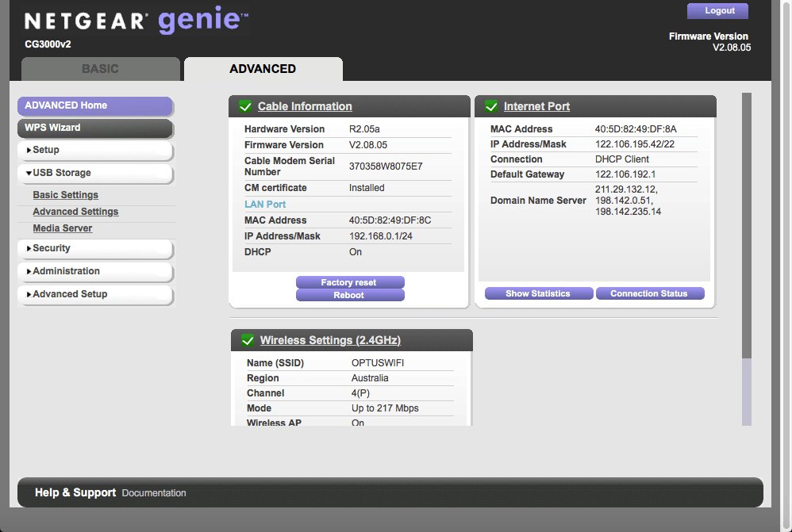Click the Logout button
Image resolution: width=792 pixels, height=532 pixels.
pyautogui.click(x=717, y=10)
